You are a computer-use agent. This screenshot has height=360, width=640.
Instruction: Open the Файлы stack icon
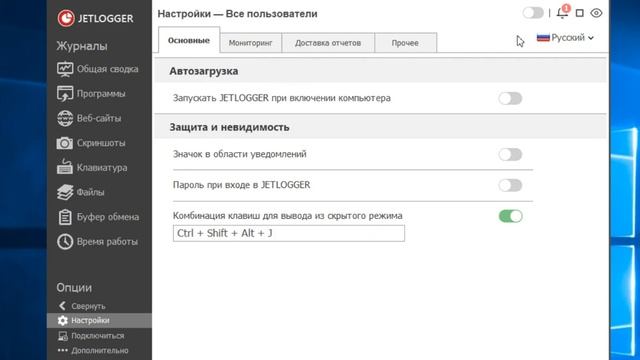coord(65,192)
